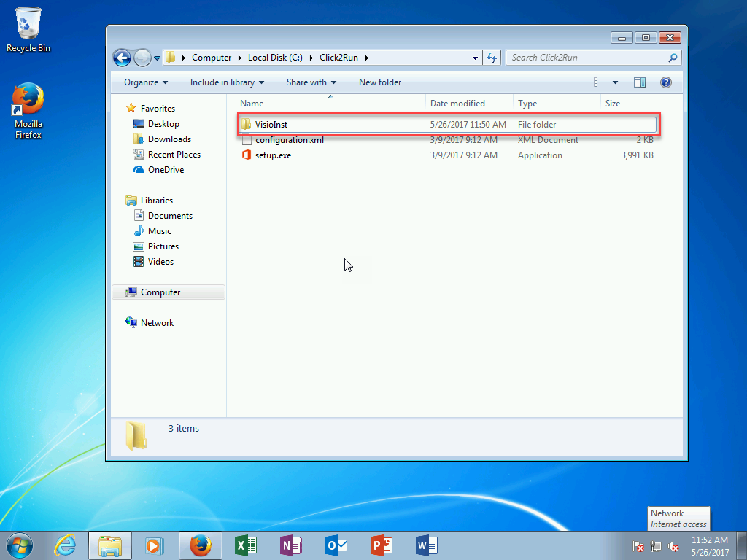
Task: Show the preview pane
Action: (639, 82)
